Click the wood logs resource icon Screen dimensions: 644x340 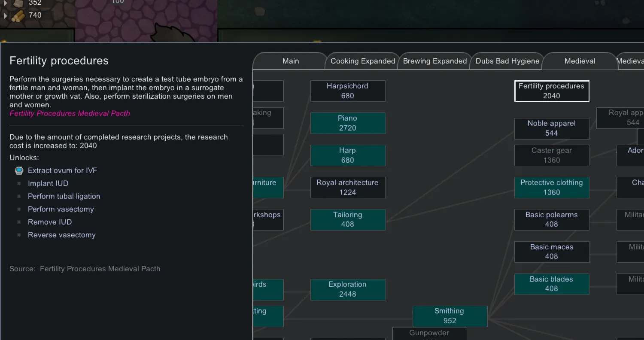pyautogui.click(x=18, y=16)
